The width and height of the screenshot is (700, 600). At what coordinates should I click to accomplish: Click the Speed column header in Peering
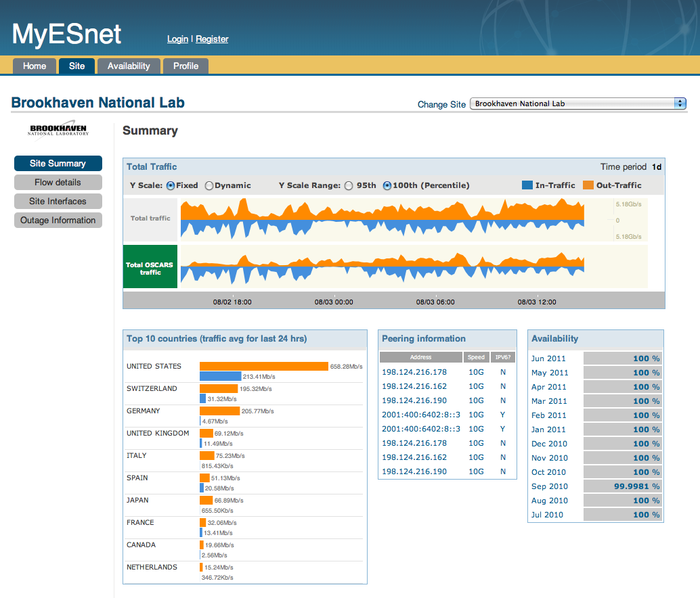click(x=477, y=357)
